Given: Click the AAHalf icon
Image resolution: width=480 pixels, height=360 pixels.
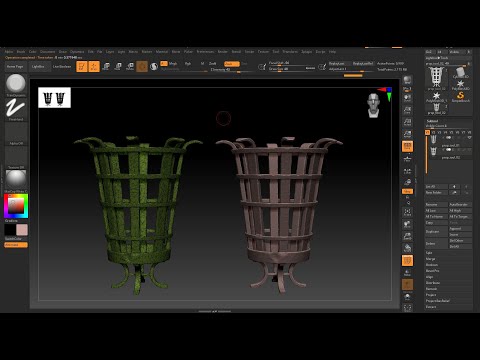Looking at the screenshot, I should click(x=407, y=134).
